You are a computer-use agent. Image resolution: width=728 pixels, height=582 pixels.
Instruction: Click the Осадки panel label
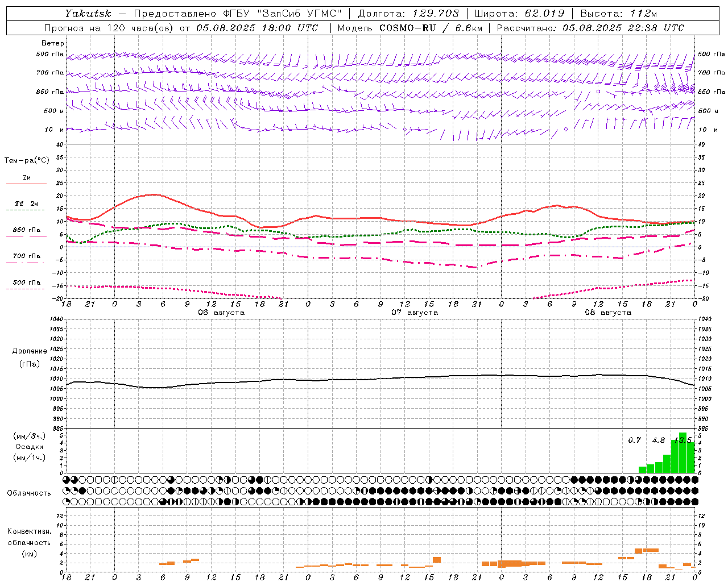29,447
